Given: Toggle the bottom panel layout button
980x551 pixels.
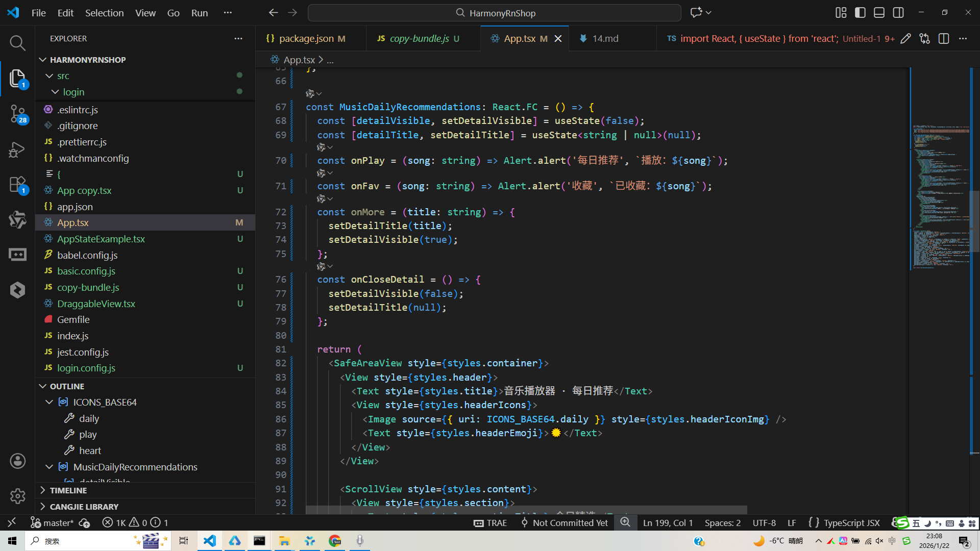Looking at the screenshot, I should [879, 13].
